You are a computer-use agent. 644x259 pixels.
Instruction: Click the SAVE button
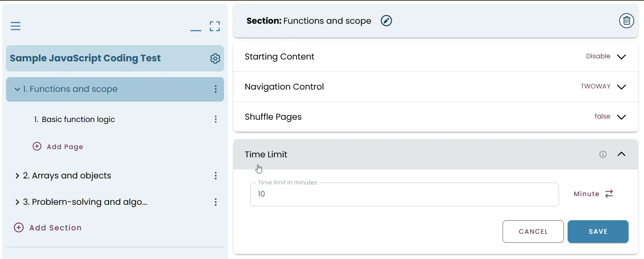click(x=598, y=232)
